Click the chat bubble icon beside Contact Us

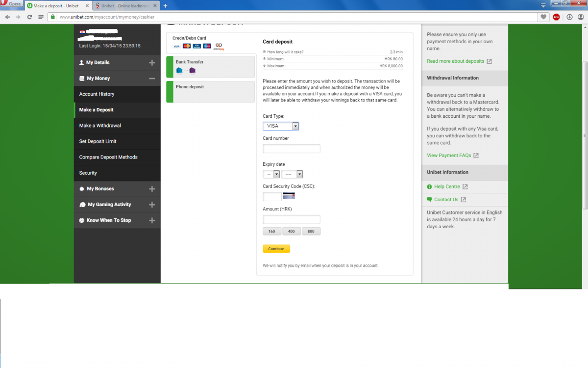point(429,200)
